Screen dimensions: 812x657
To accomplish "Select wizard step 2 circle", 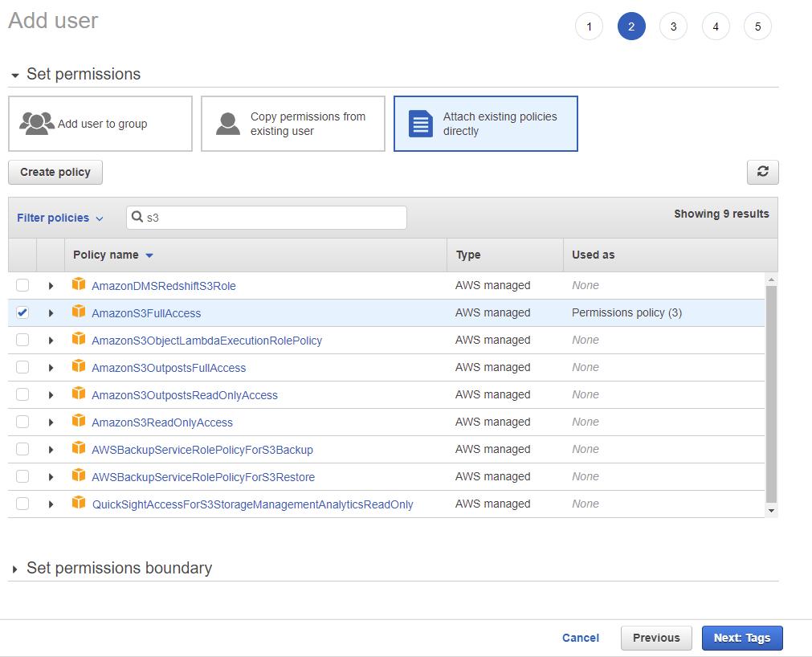I will [631, 27].
